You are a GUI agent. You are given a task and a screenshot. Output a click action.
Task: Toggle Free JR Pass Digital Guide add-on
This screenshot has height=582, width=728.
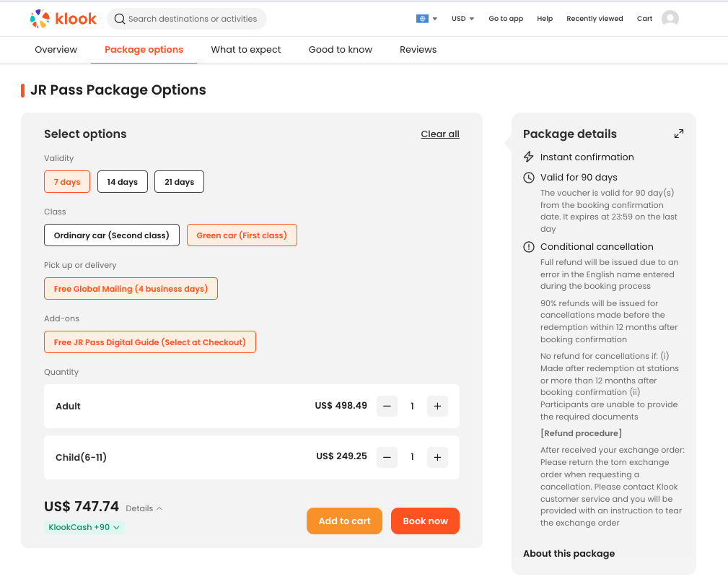[x=150, y=342]
